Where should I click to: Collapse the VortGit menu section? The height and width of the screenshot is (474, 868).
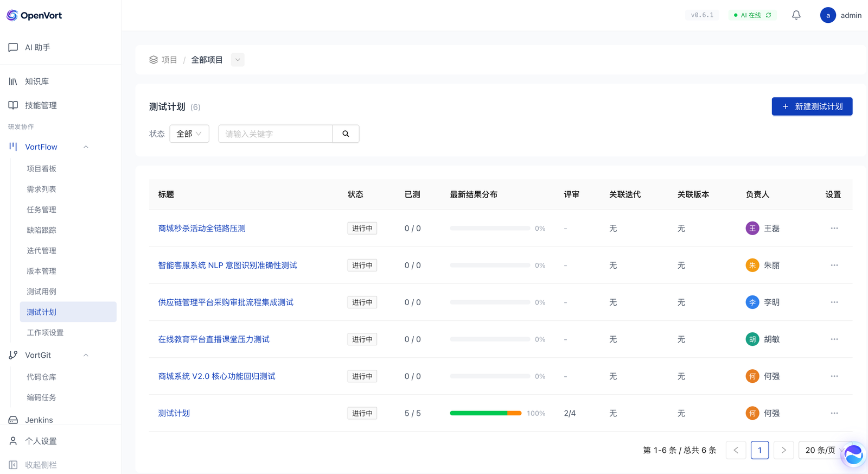click(x=86, y=355)
